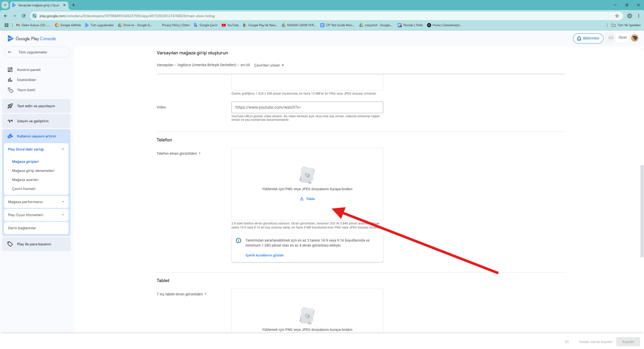Collapse the Play Store'daki varlığı section
The height and width of the screenshot is (349, 644).
63,149
